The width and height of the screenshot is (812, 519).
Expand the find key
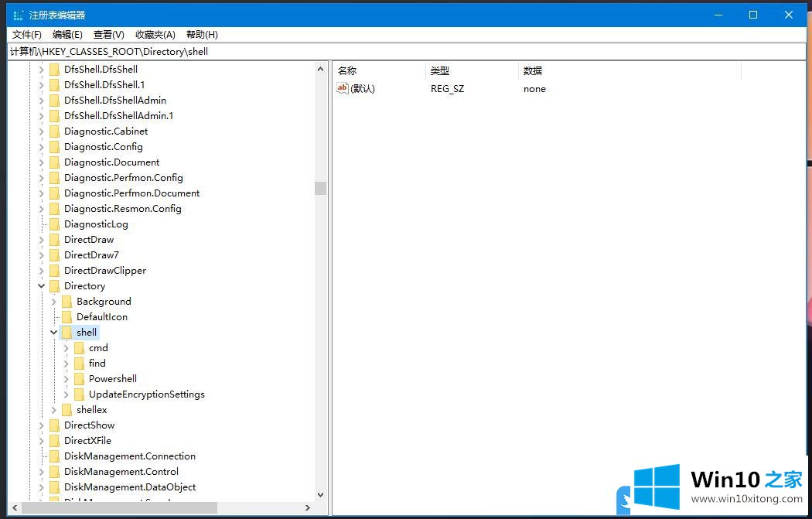click(x=67, y=364)
